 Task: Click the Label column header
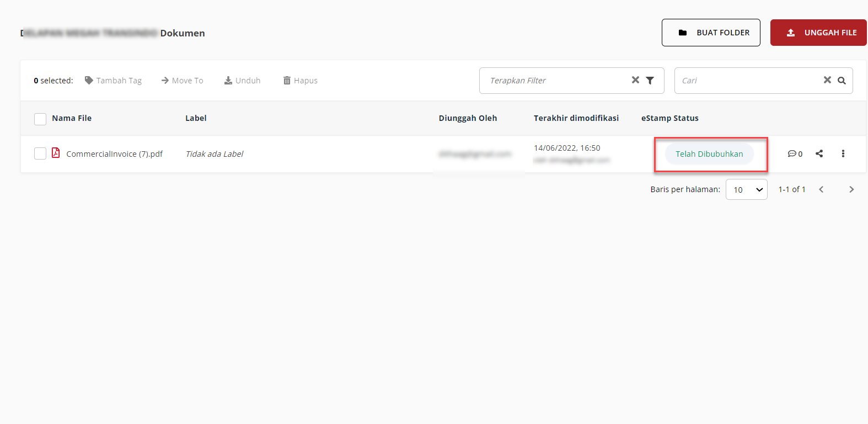(x=196, y=118)
